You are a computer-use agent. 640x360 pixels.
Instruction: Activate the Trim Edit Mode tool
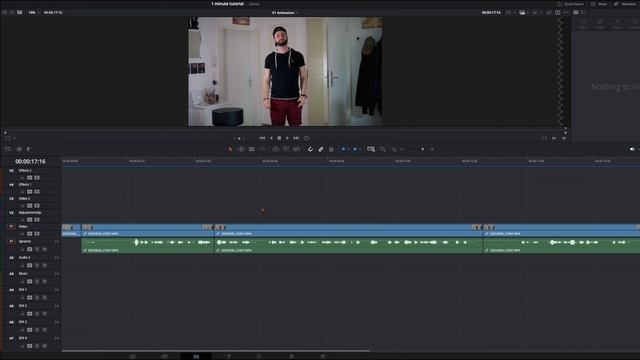(241, 149)
